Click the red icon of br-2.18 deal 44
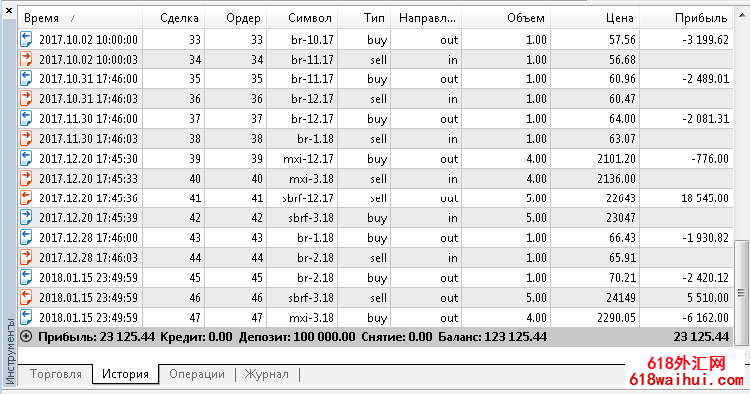 coord(26,257)
